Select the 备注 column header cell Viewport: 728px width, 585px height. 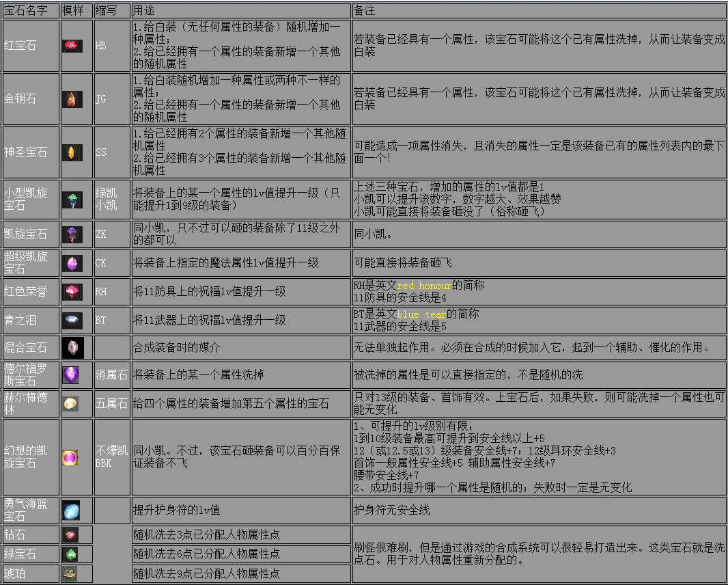point(539,11)
